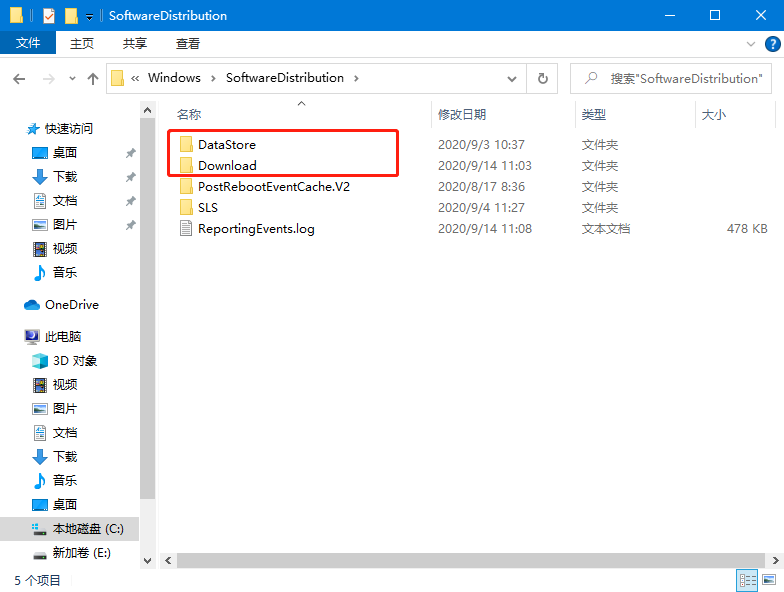Image resolution: width=784 pixels, height=592 pixels.
Task: Open 视频 under quick access
Action: (65, 248)
